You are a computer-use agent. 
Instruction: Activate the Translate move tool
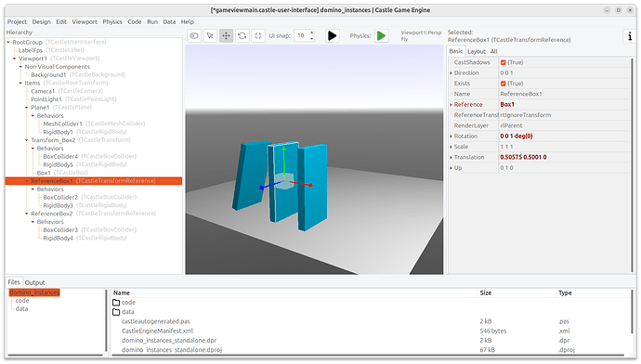[x=226, y=36]
